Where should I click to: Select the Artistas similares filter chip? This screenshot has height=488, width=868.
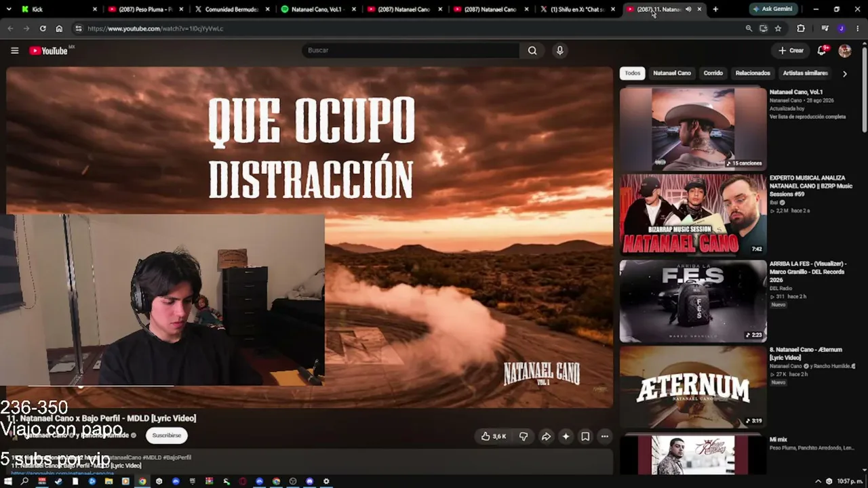coord(805,73)
